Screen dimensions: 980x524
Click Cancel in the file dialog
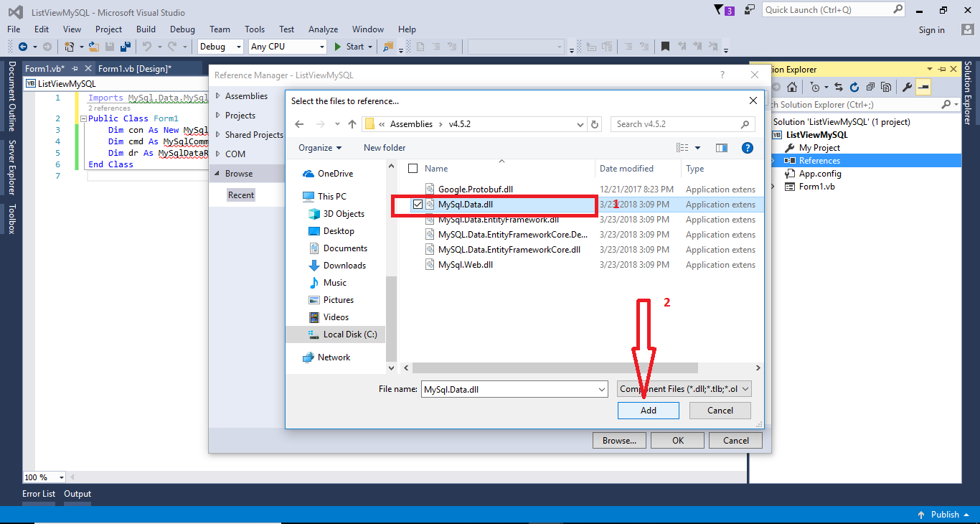(720, 411)
